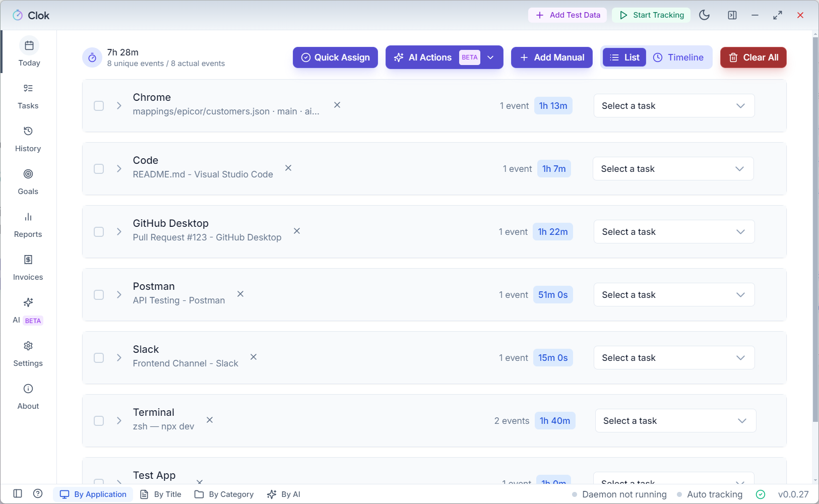Group events By Title
Viewport: 819px width, 504px height.
point(161,494)
